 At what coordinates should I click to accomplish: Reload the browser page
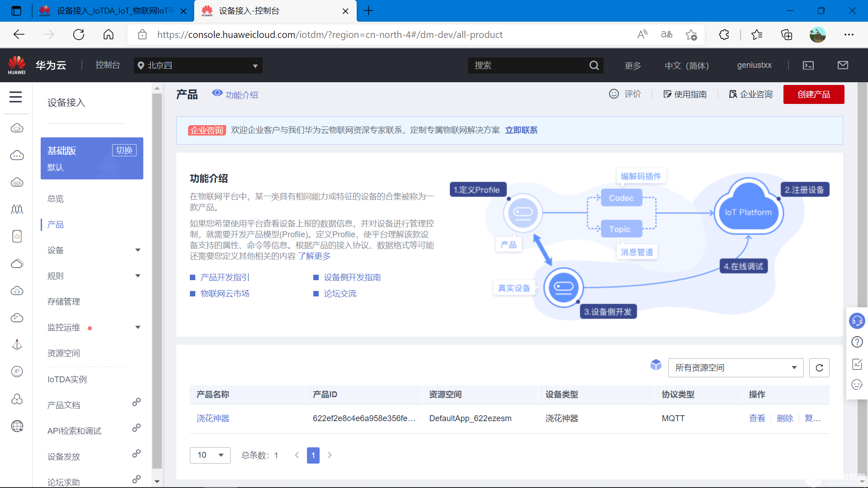79,35
